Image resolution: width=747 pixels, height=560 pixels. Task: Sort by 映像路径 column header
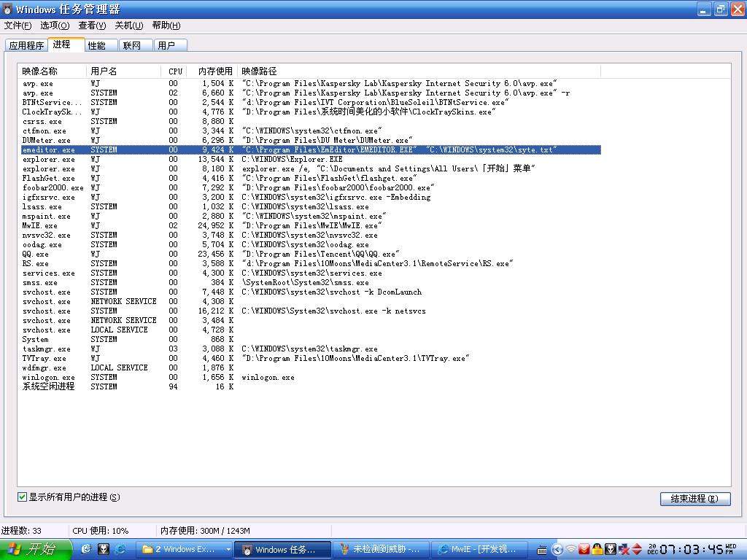pyautogui.click(x=419, y=71)
